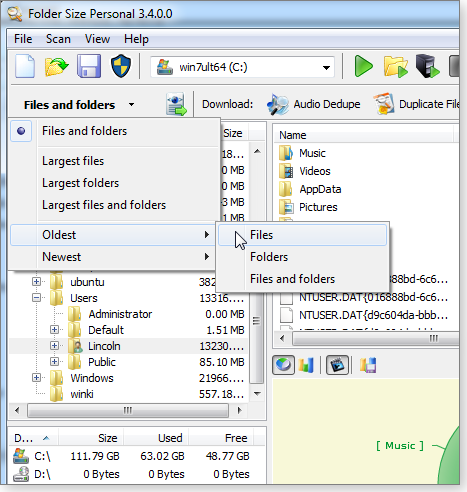The width and height of the screenshot is (467, 492).
Task: Click the file list horizontal scrollbar thumb
Action: pos(376,339)
